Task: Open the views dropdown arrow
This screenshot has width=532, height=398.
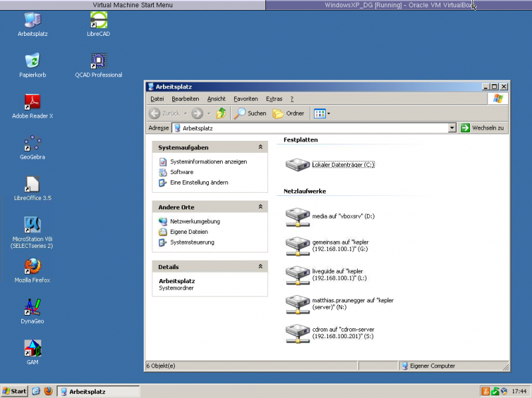Action: click(329, 114)
